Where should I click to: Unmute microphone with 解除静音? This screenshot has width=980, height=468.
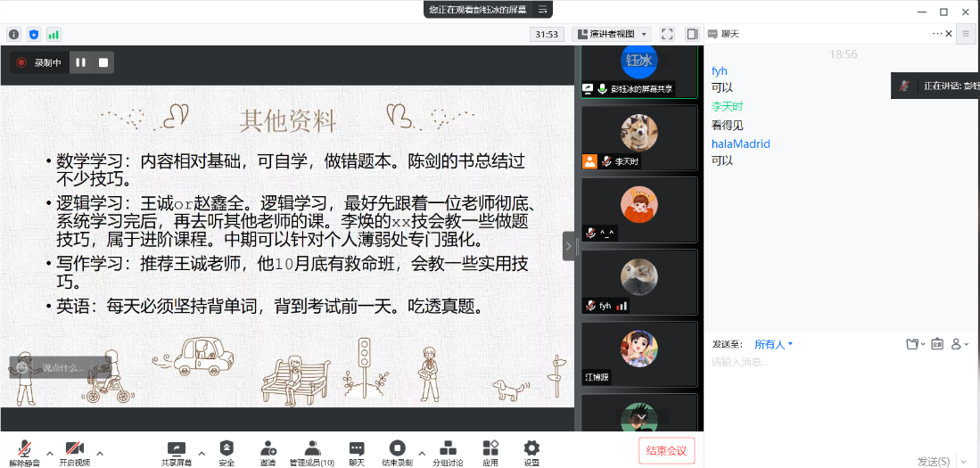tap(25, 452)
